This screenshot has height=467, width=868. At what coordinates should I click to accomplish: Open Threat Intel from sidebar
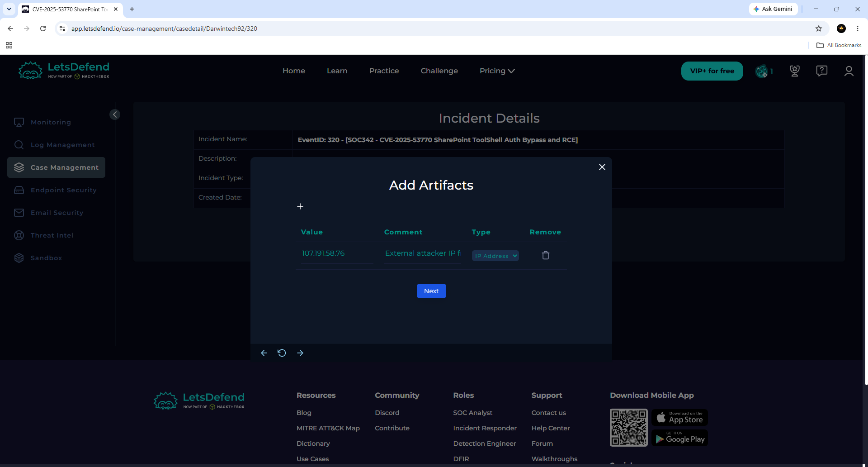pos(57,235)
